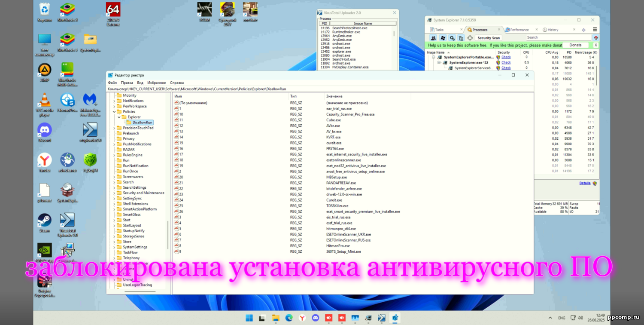
Task: Expand the PushNotifications registry key
Action: (114, 144)
